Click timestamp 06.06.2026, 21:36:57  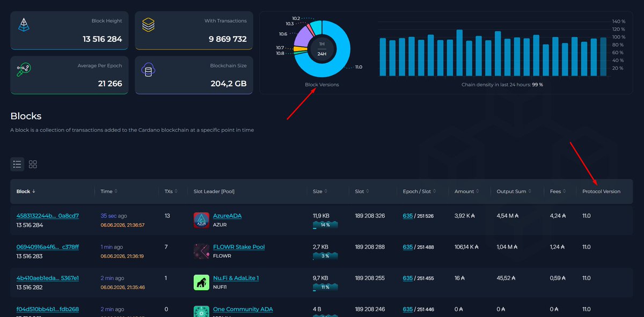coord(122,225)
